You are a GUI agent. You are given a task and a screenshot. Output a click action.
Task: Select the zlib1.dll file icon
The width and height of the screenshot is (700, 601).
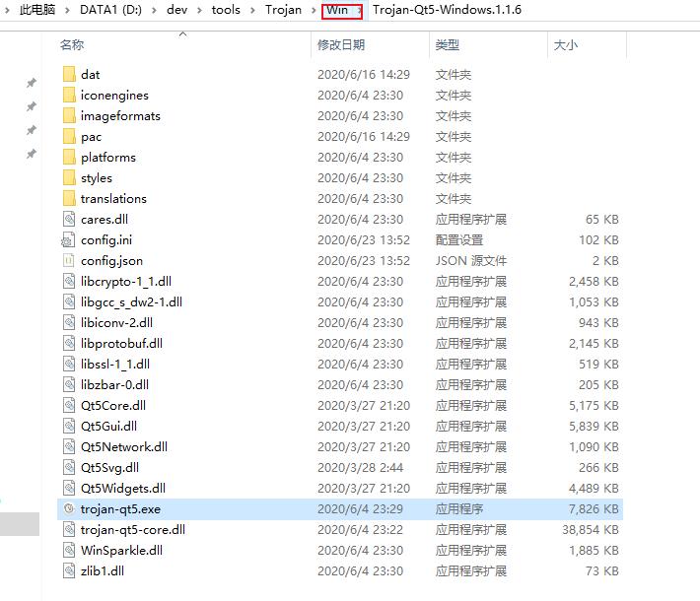click(x=69, y=570)
